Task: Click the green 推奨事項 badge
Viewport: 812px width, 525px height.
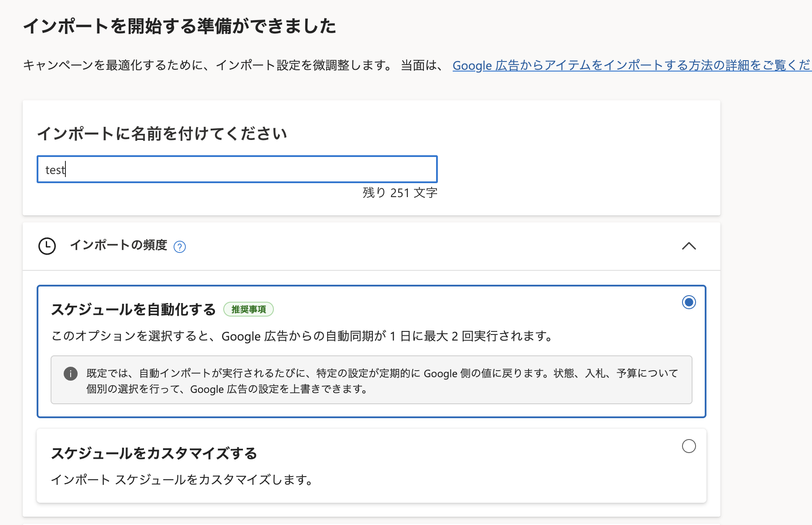Action: [x=249, y=309]
